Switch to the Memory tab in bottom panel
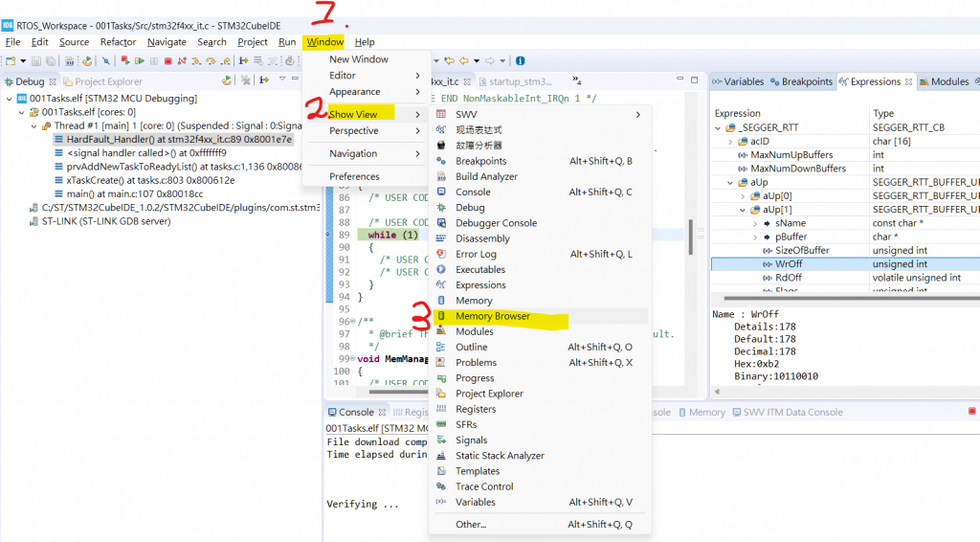 [x=702, y=413]
